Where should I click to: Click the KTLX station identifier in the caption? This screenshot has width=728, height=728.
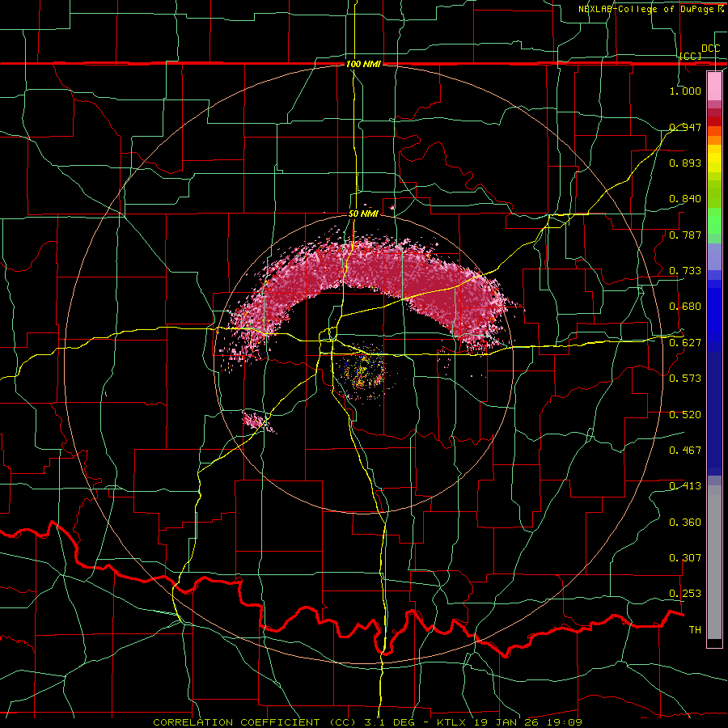click(453, 722)
